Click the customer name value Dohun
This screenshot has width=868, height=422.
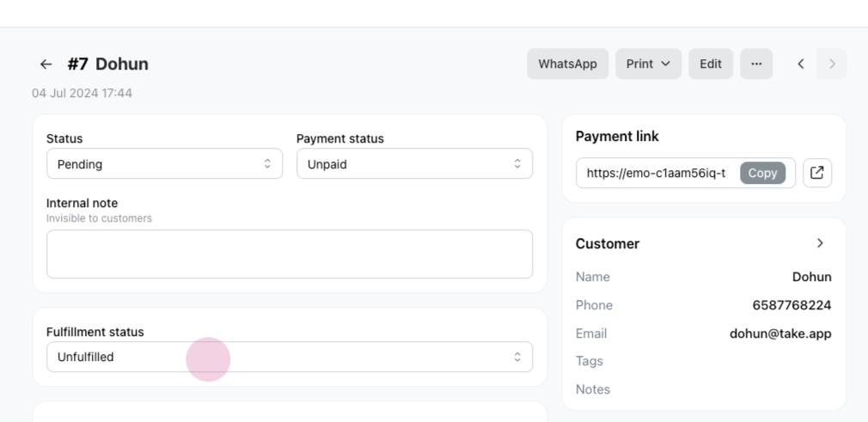pos(811,277)
